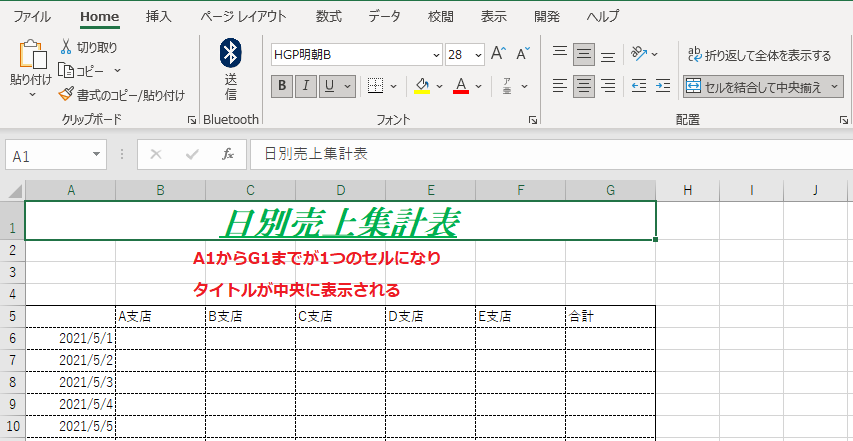Select cell B5 containing A支店
The height and width of the screenshot is (441, 853).
(160, 316)
